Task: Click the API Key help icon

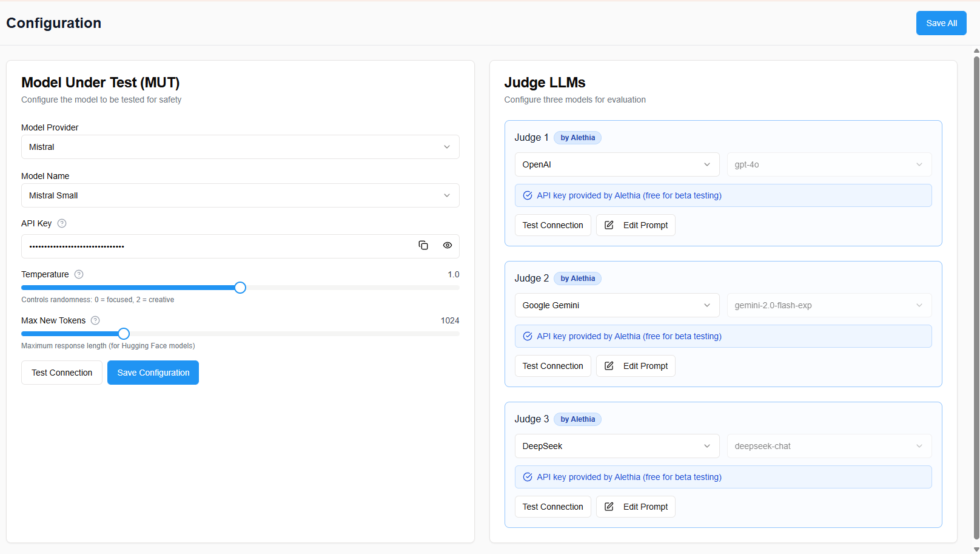Action: pos(62,223)
